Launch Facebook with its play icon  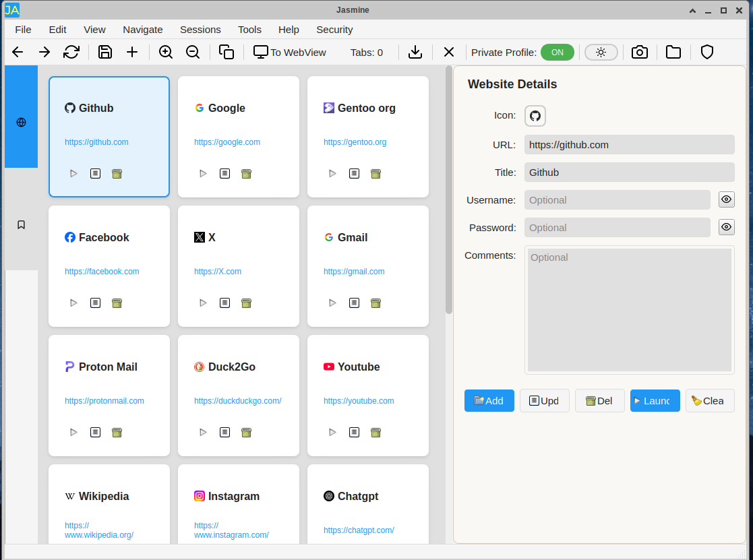coord(73,303)
